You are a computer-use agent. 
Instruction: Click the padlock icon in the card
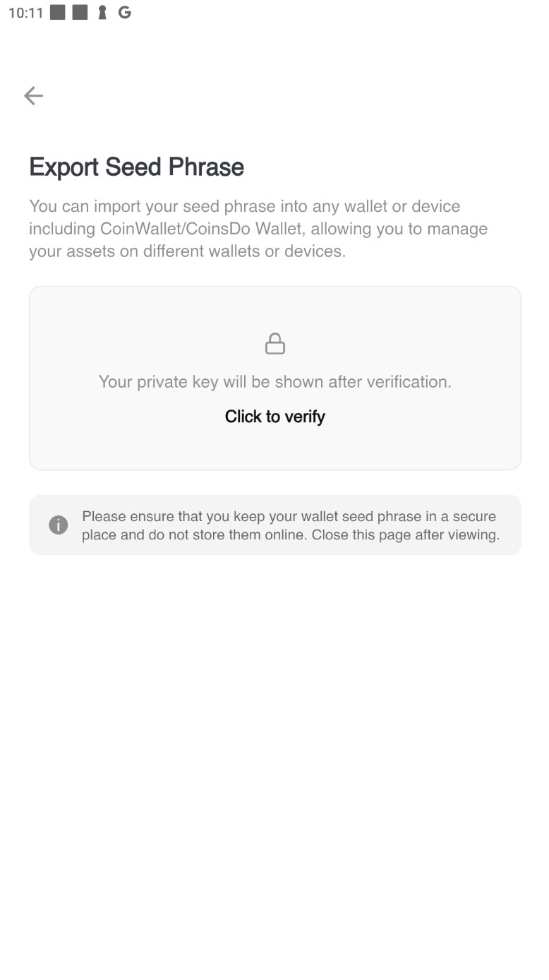pyautogui.click(x=274, y=344)
